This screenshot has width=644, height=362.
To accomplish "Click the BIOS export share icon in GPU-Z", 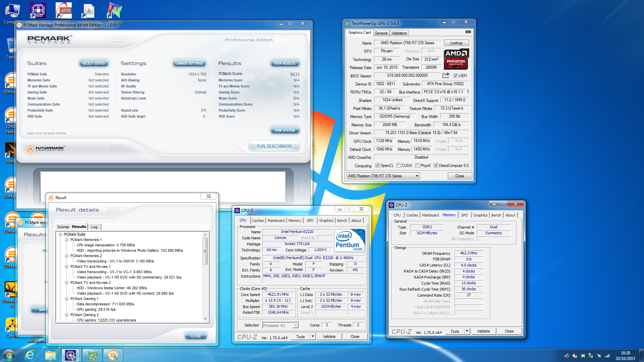I will coord(446,75).
